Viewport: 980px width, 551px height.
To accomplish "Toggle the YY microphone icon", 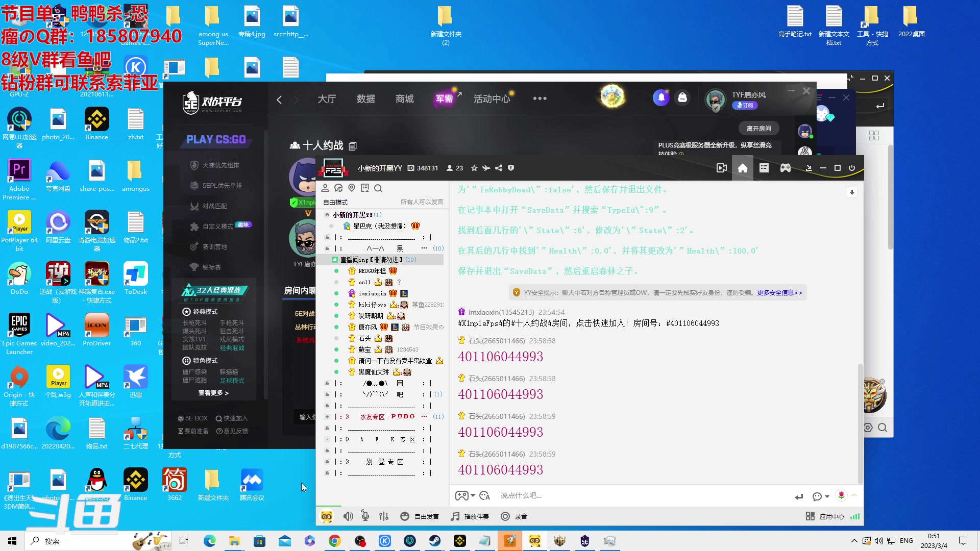I will coord(365,516).
